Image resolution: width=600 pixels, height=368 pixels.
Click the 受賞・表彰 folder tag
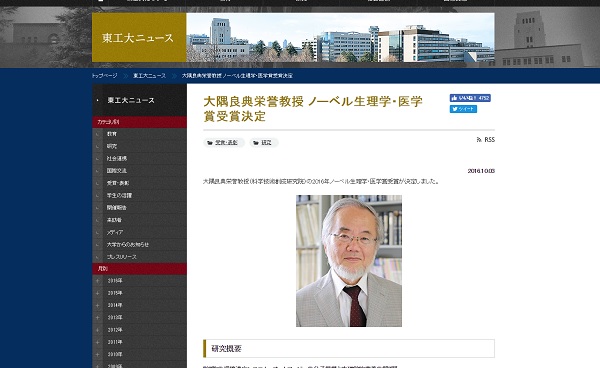(224, 143)
